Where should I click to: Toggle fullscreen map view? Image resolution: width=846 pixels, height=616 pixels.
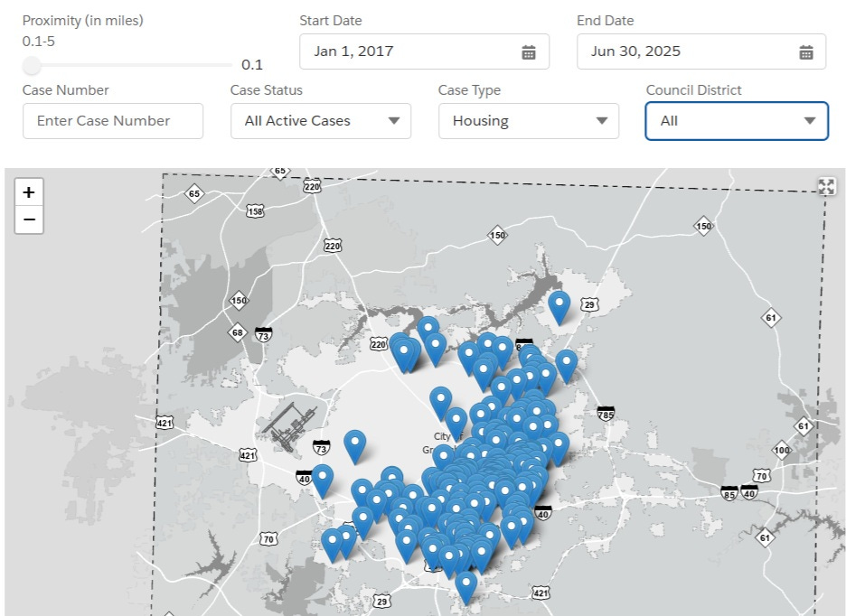[x=827, y=187]
